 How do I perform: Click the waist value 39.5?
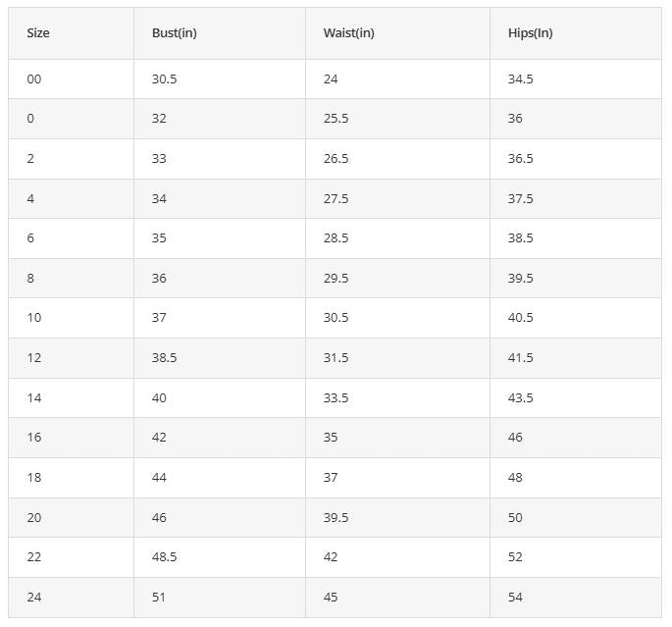[336, 517]
